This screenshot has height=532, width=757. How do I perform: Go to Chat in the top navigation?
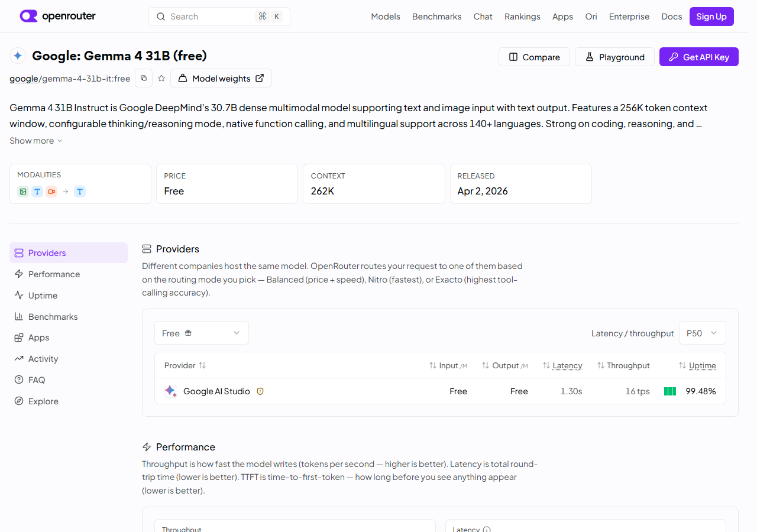pos(483,17)
